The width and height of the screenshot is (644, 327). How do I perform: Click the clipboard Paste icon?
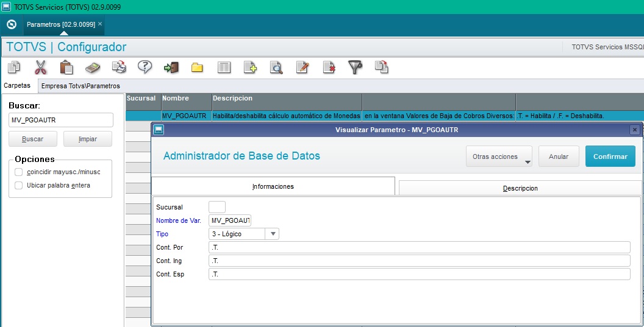pyautogui.click(x=66, y=67)
